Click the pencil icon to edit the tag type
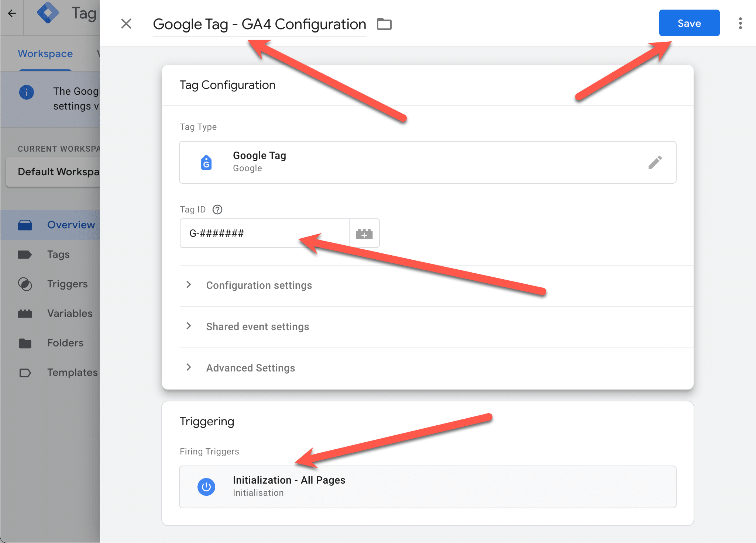 (655, 162)
